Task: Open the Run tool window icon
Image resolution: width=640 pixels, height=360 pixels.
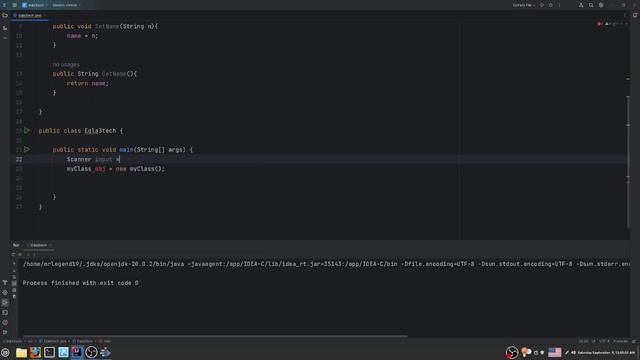Action: [5, 302]
